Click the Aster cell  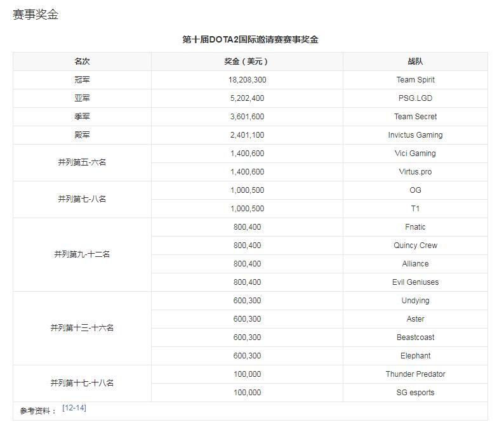[x=415, y=318]
